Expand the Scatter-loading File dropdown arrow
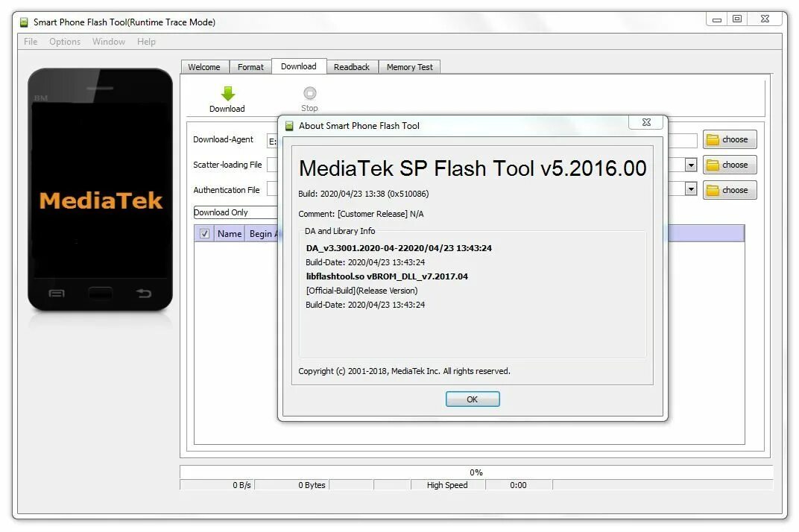Screen dimensions: 799x532 (690, 165)
